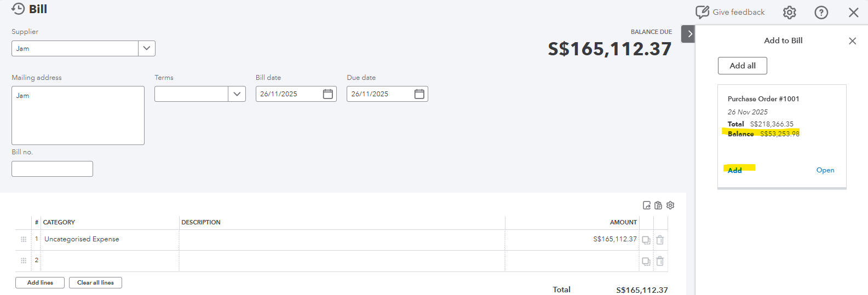Open the Due date calendar picker
This screenshot has width=868, height=295.
click(419, 94)
